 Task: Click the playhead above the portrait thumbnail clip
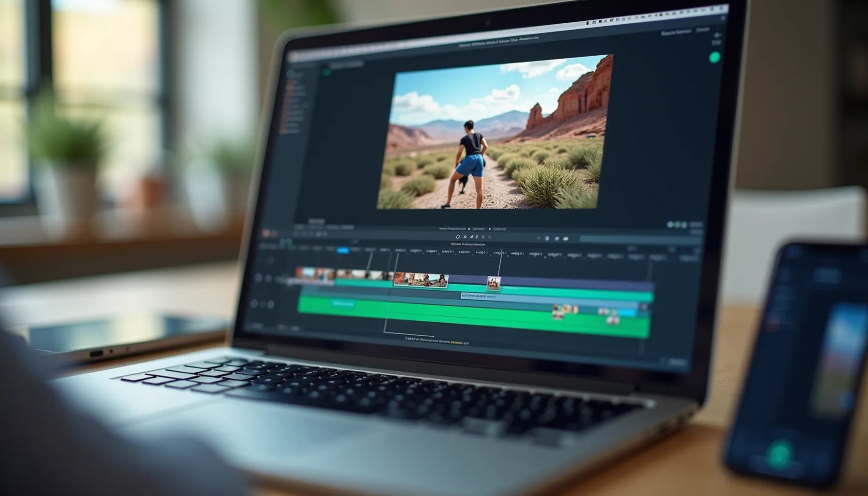[501, 262]
